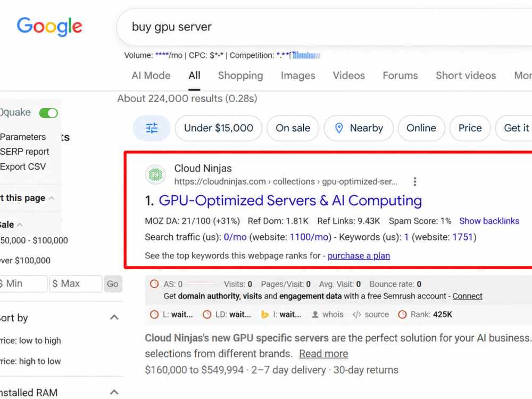Open the AI Mode tab
Viewport: 532px width, 399px height.
click(151, 76)
